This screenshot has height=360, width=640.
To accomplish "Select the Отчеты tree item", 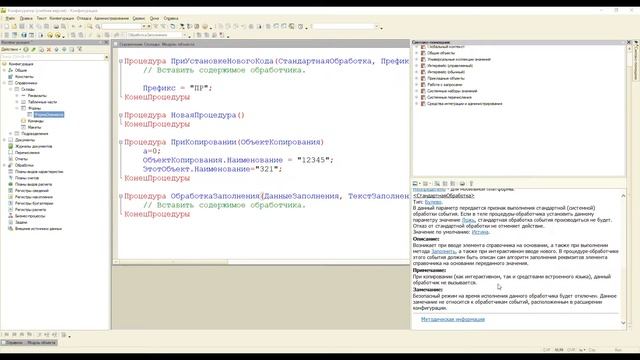I will click(x=21, y=159).
